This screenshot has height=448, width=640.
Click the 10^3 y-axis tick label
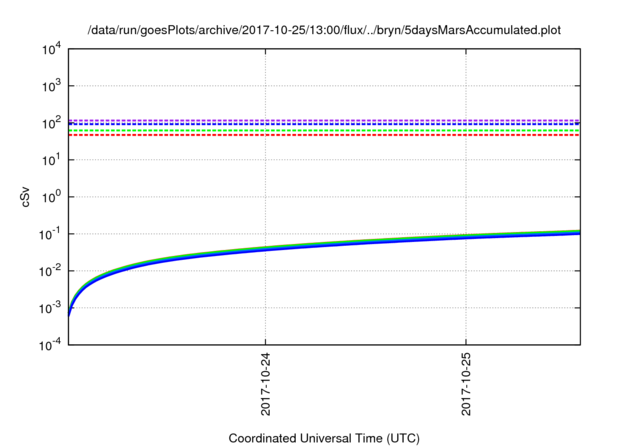tap(52, 86)
